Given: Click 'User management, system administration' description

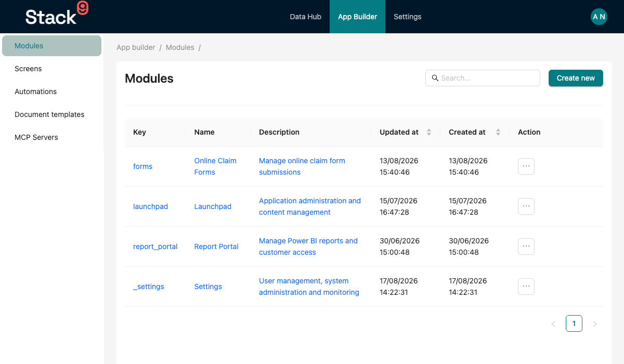Looking at the screenshot, I should point(309,287).
